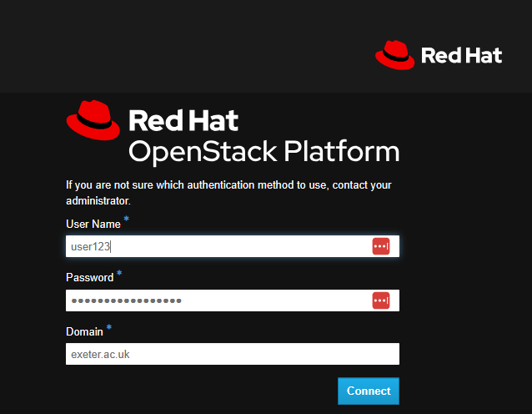
Task: Click the "Password" label
Action: pos(89,277)
